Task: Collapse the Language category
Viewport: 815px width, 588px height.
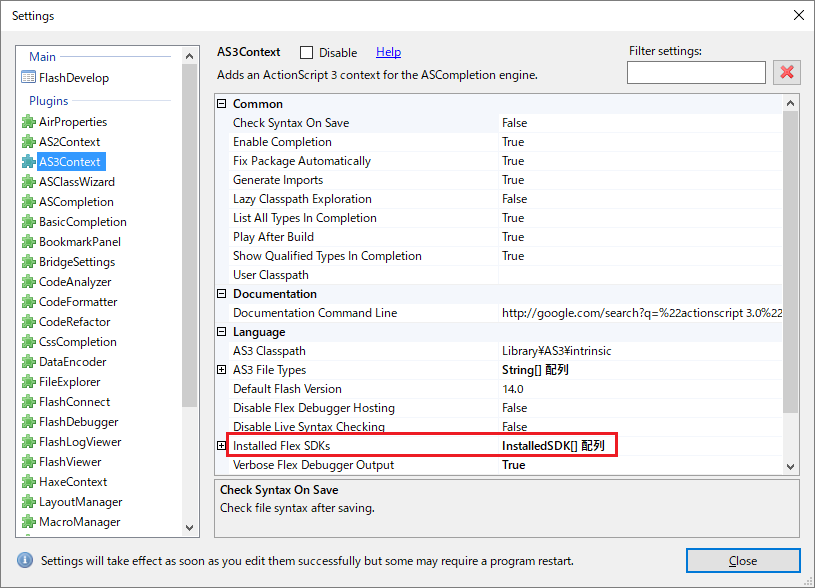Action: 221,332
